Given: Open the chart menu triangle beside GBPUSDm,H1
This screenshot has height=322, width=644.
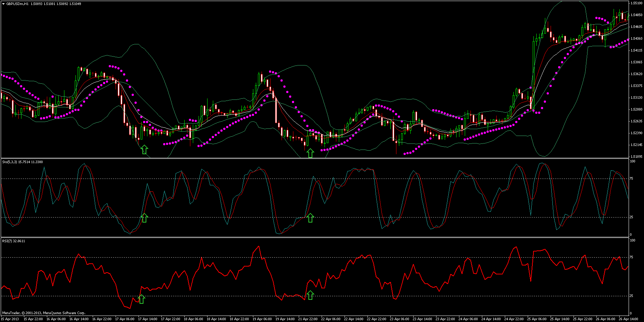Looking at the screenshot, I should pyautogui.click(x=3, y=4).
